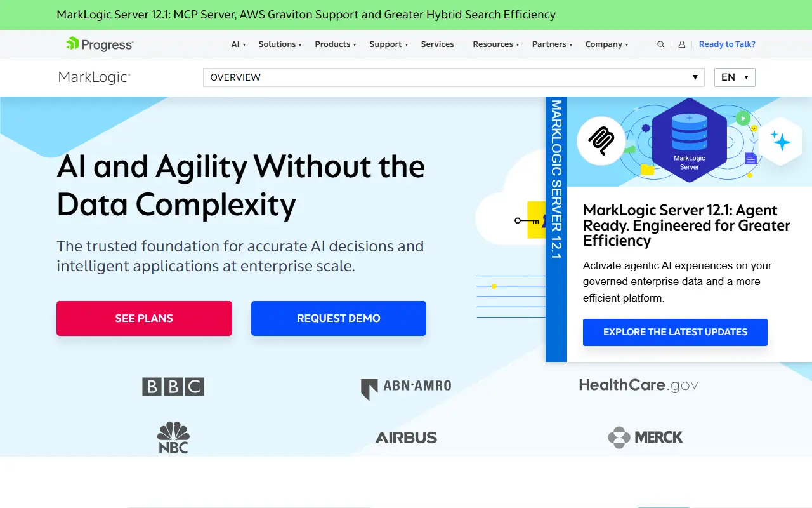
Task: Click the user account icon
Action: point(682,44)
